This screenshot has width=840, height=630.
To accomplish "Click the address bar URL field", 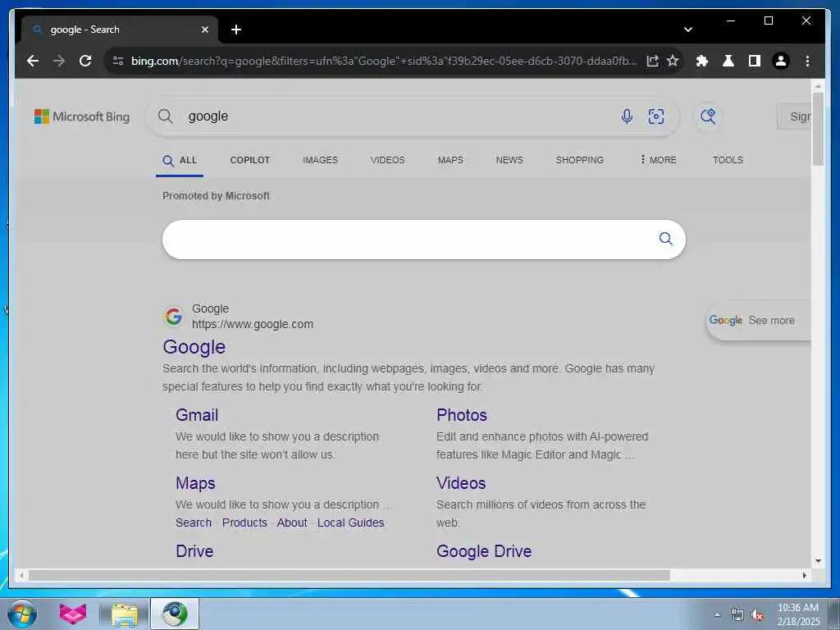I will (x=384, y=61).
